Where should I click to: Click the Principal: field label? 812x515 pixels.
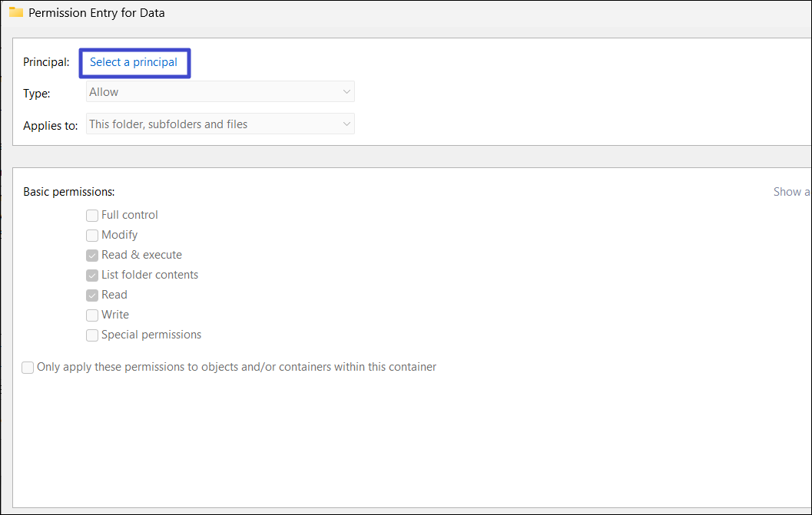pos(46,62)
